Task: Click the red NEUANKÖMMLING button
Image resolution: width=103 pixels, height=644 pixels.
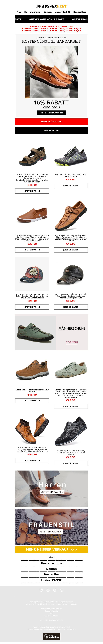Action: (51, 122)
